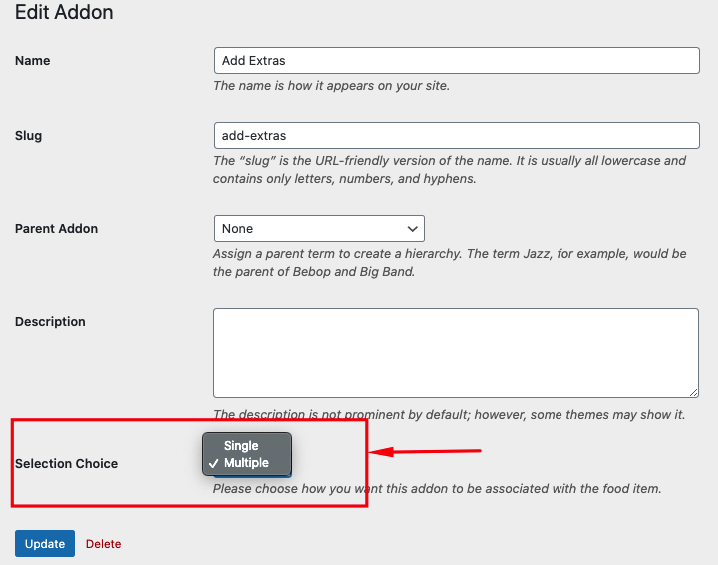Click the Selection Choice label
718x565 pixels.
pos(66,463)
